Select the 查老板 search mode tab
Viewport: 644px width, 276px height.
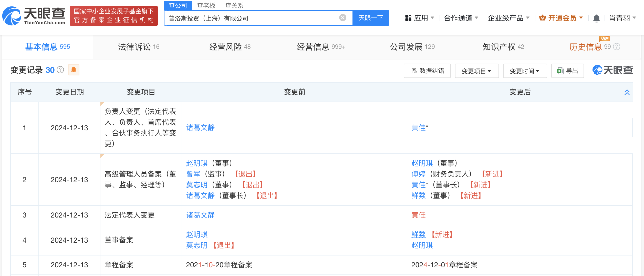coord(206,5)
